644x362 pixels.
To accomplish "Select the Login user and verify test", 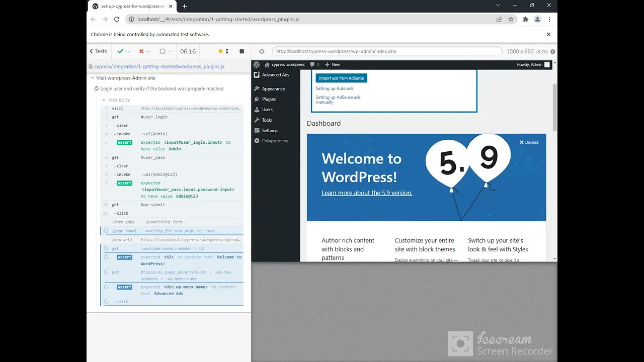I will tap(162, 88).
